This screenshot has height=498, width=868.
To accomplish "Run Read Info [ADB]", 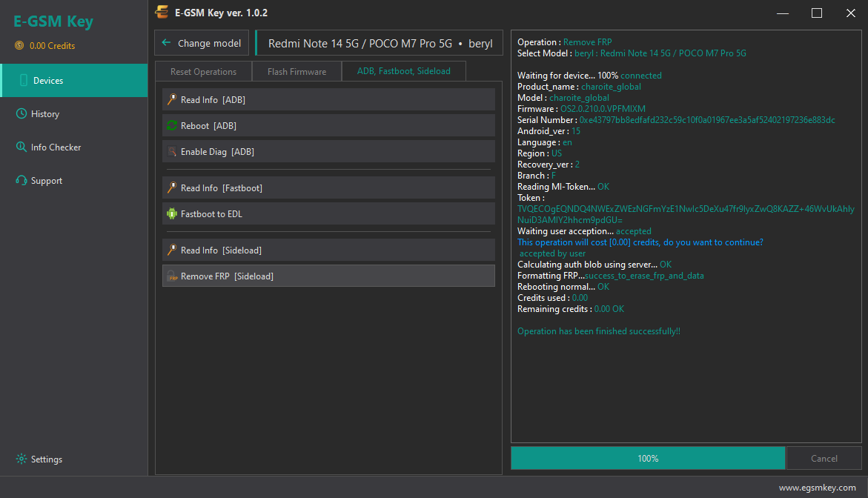I will pos(329,99).
